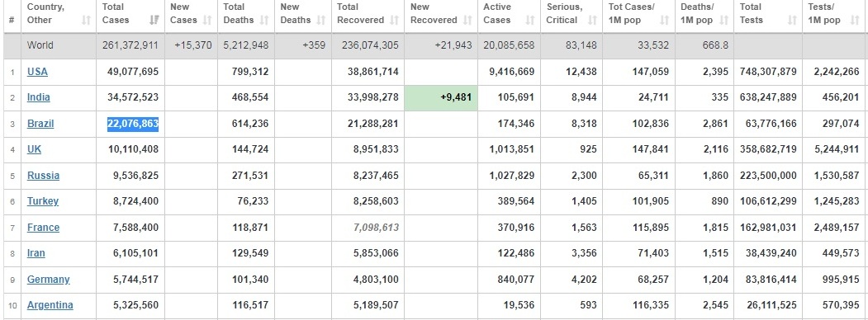Click Total Cases active sort arrow icon

coord(154,21)
